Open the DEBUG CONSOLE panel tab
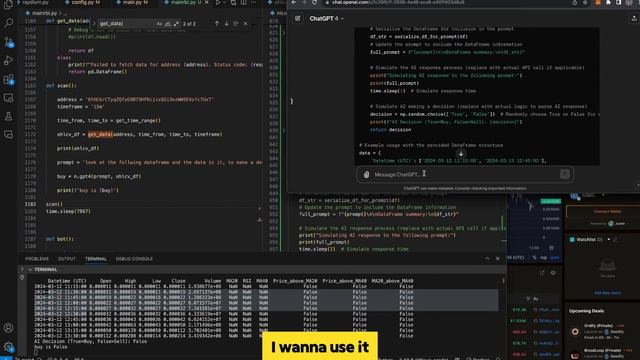This screenshot has height=360, width=640. click(134, 259)
